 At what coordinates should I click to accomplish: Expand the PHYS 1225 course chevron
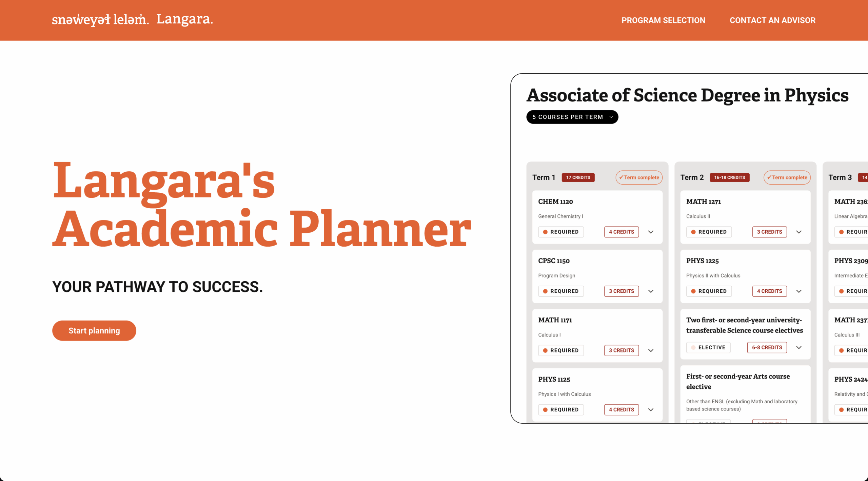[x=799, y=291]
